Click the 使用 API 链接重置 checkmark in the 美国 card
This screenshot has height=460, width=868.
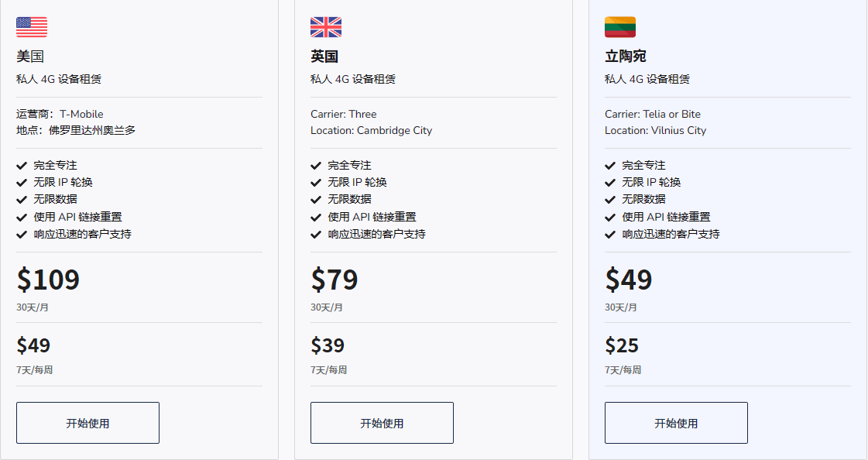(22, 217)
